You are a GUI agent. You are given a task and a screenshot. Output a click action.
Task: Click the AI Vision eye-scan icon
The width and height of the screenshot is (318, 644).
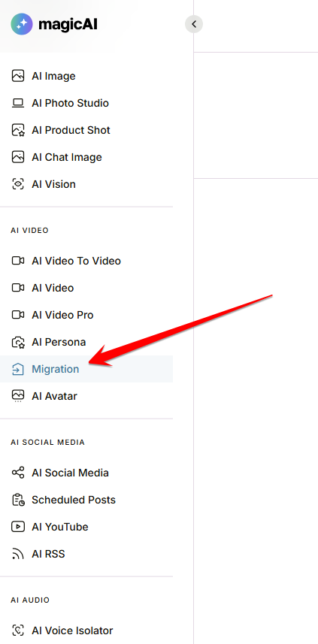point(18,184)
